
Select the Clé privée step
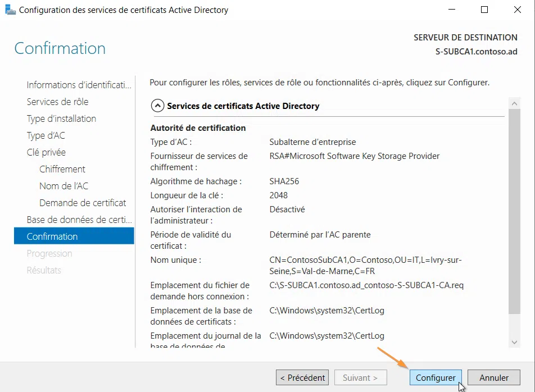(x=46, y=152)
